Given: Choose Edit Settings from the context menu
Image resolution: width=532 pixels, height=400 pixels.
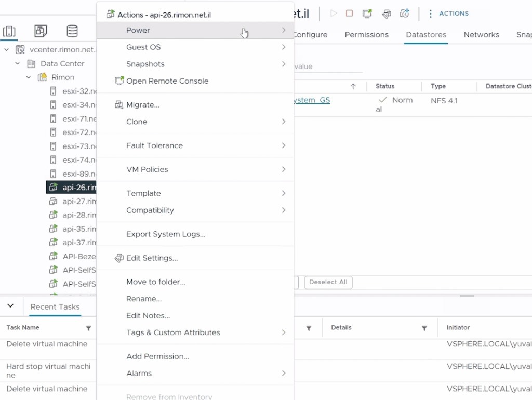Looking at the screenshot, I should coord(152,258).
